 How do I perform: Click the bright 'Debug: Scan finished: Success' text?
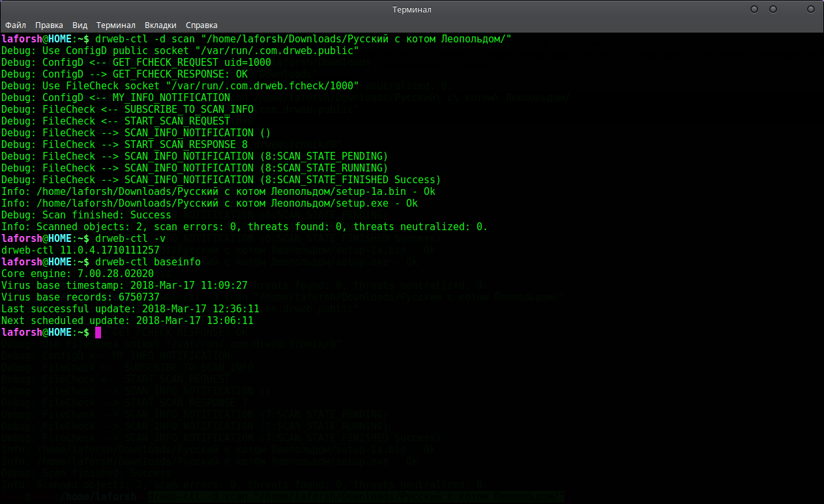tap(86, 215)
